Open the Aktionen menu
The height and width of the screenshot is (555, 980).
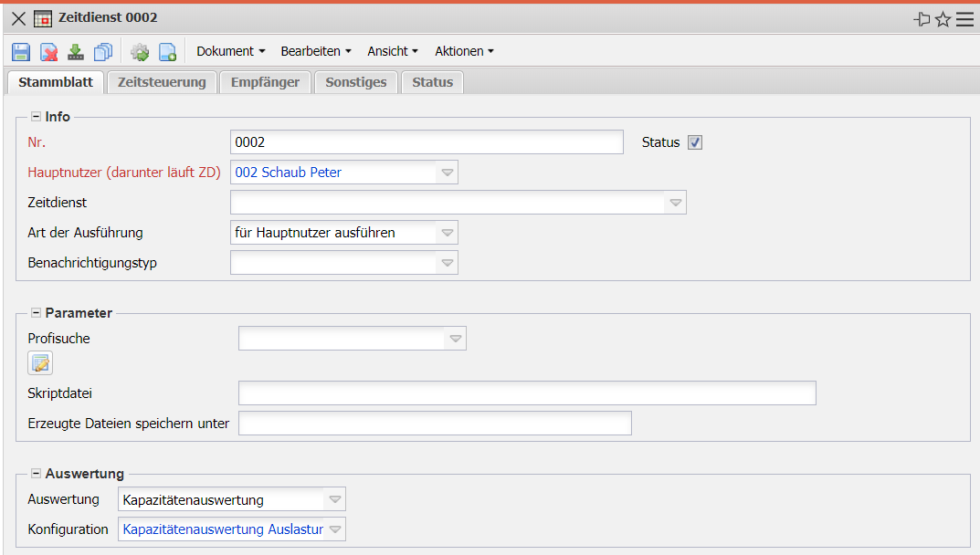click(464, 51)
